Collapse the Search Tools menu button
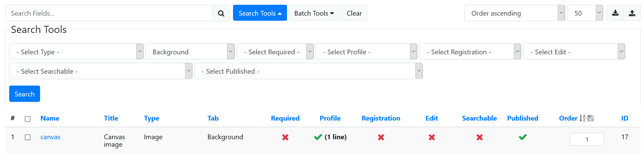Viewport: 644px width, 163px height. [x=260, y=13]
